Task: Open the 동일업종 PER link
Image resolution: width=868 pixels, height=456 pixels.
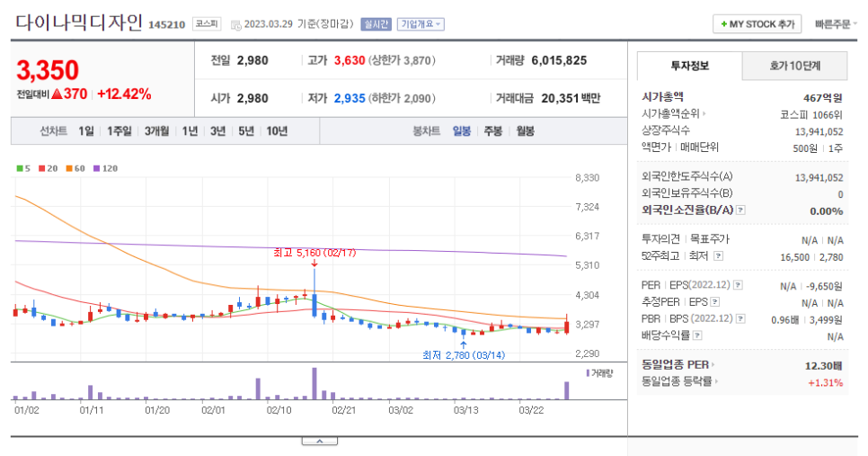Action: coord(678,364)
